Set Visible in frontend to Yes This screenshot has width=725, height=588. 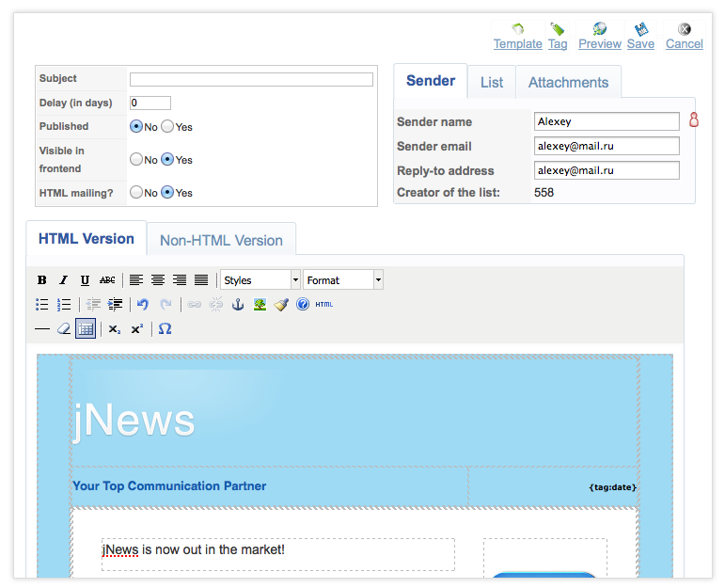click(x=167, y=159)
